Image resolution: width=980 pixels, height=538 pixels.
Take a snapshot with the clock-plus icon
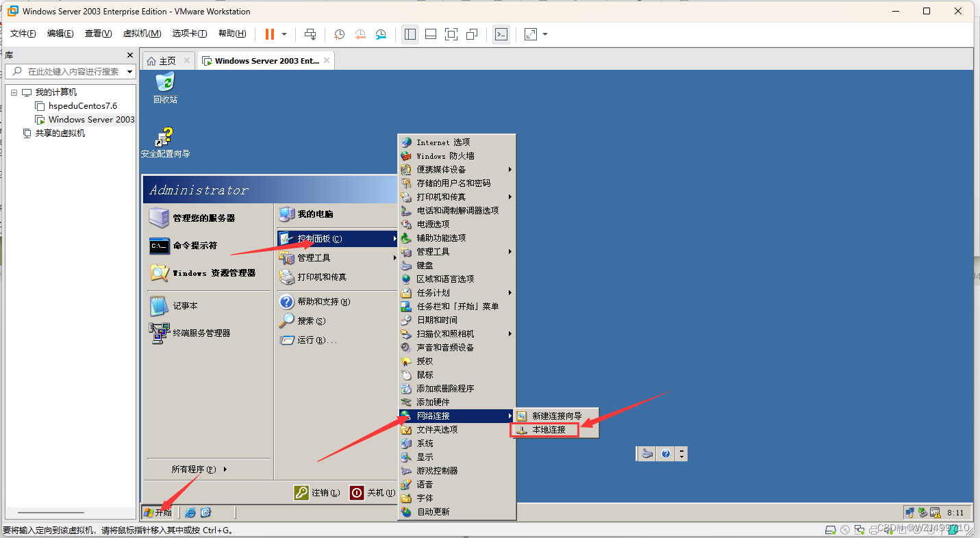point(339,34)
